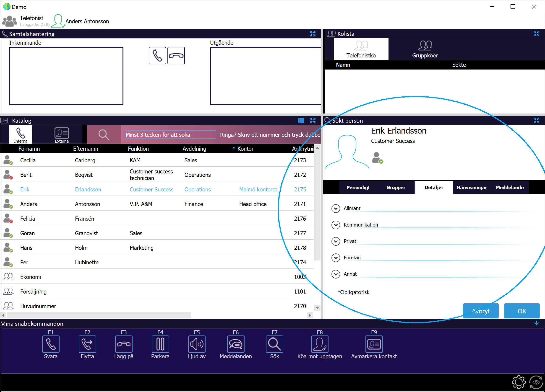
Task: Select Anders Antonsson row in catalog
Action: (157, 204)
